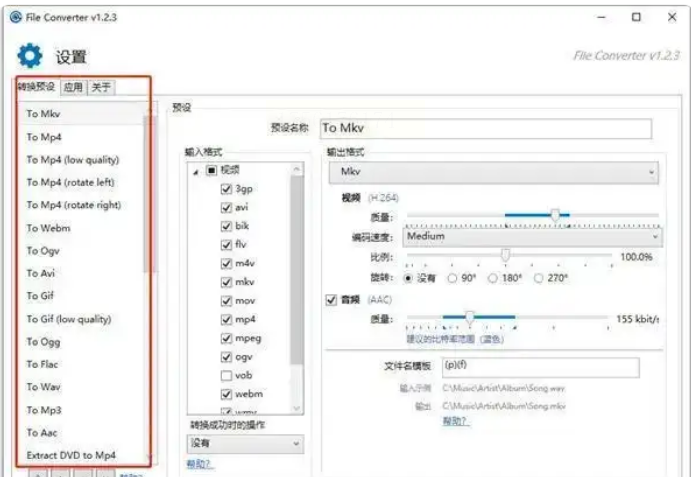Screen dimensions: 691x477
Task: Select the 180° rotation option
Action: pos(493,279)
